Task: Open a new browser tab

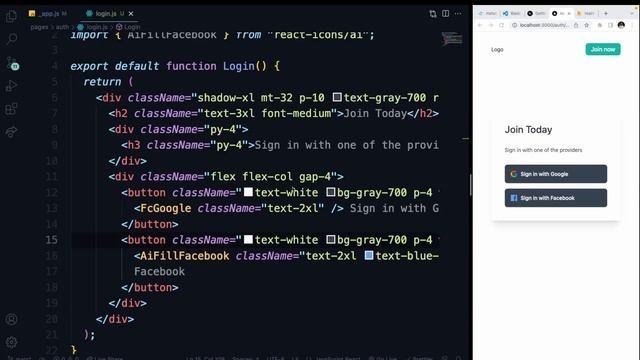Action: 606,13
